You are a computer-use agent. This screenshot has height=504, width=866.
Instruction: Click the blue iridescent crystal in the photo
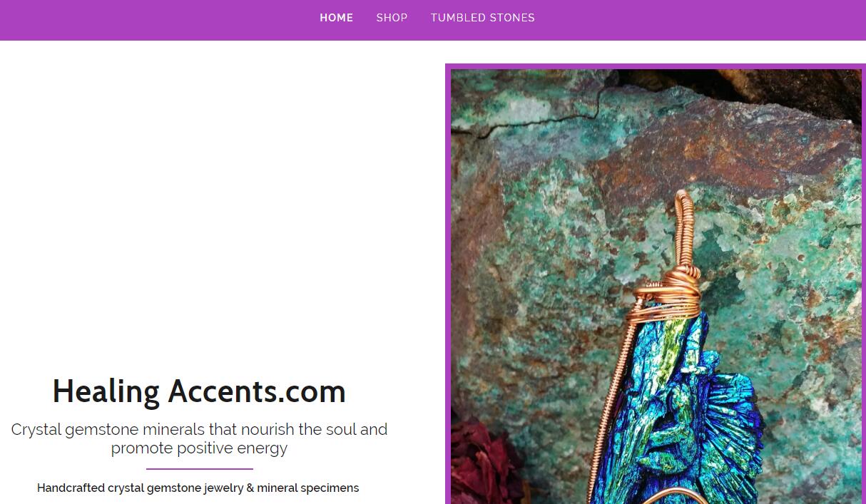pyautogui.click(x=685, y=413)
